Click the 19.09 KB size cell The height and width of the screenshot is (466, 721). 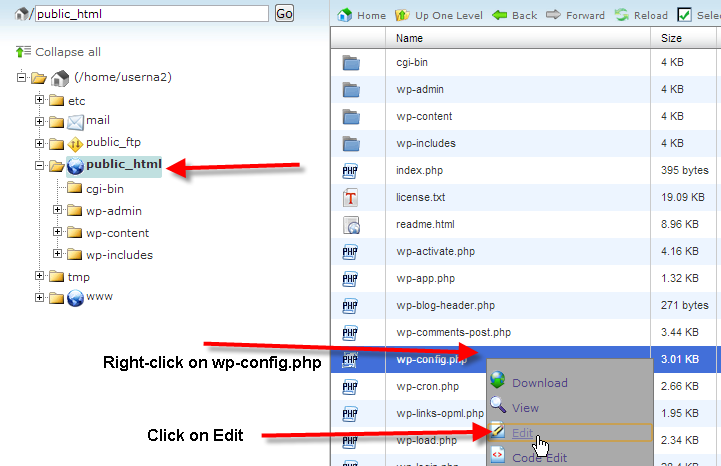click(683, 197)
